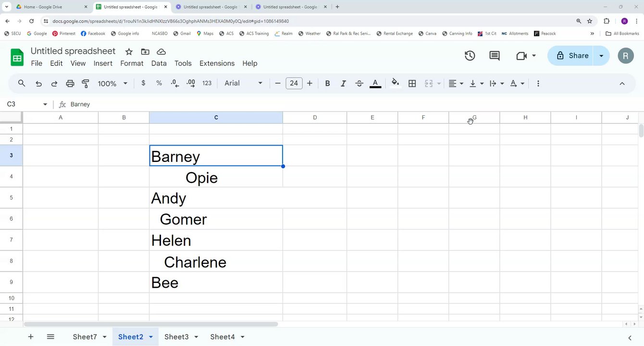Open the Sheet2 tab menu arrow
This screenshot has width=644, height=346.
pos(150,337)
